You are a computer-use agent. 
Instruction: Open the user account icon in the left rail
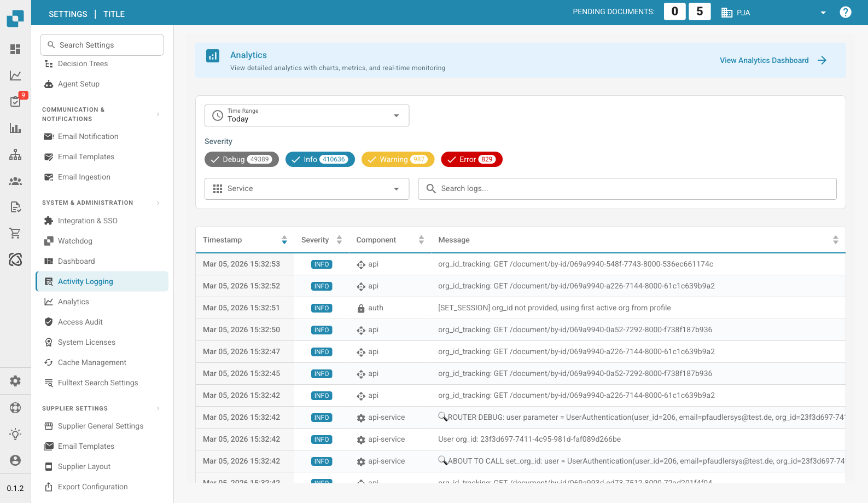15,460
